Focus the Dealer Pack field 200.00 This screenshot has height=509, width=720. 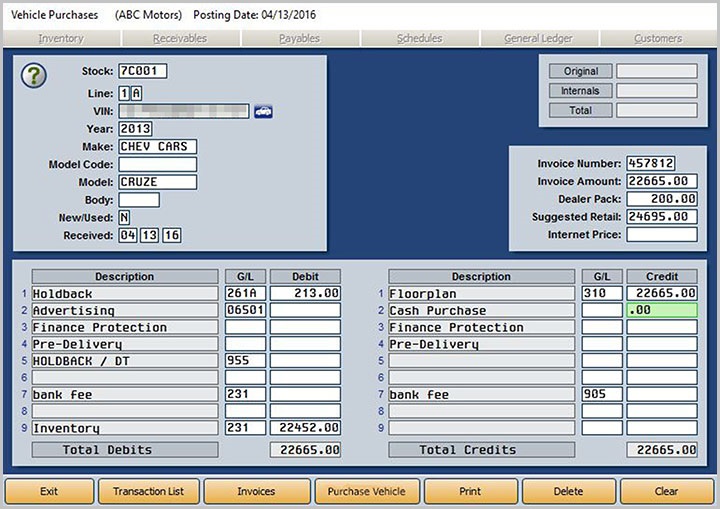(662, 199)
